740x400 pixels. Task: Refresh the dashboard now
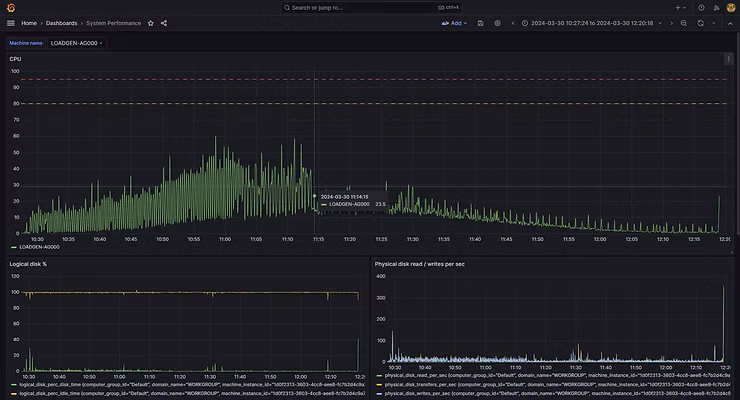coord(700,23)
